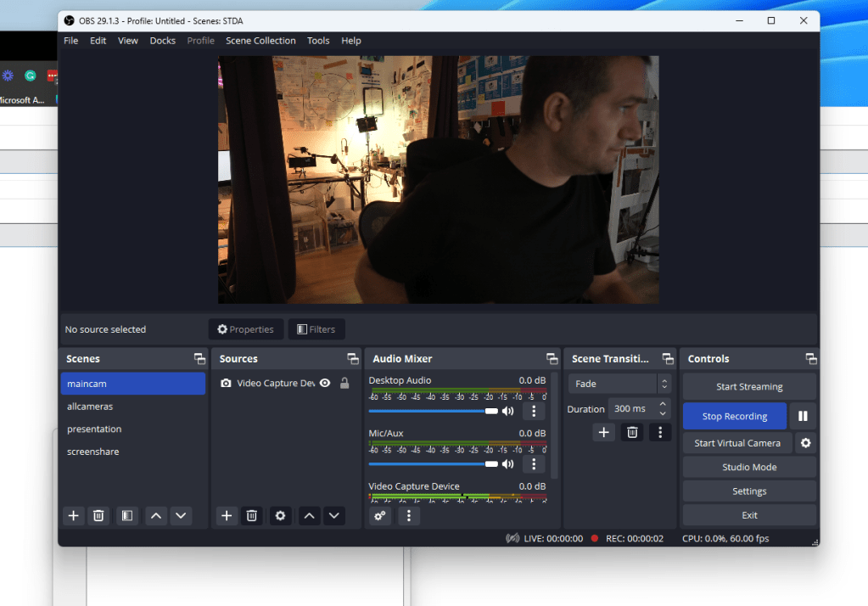Pop out the Scene Transitions dock
Viewport: 868px width, 606px height.
(668, 359)
